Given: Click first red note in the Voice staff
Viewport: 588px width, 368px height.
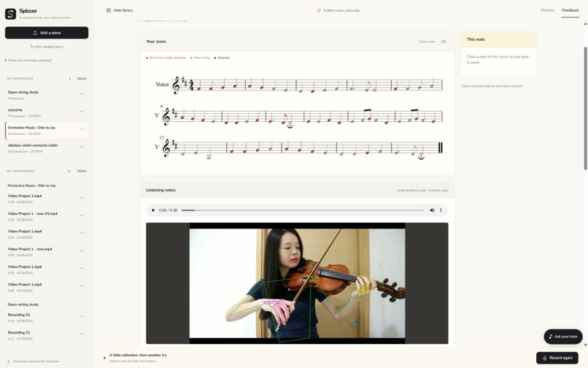Looking at the screenshot, I should (199, 89).
